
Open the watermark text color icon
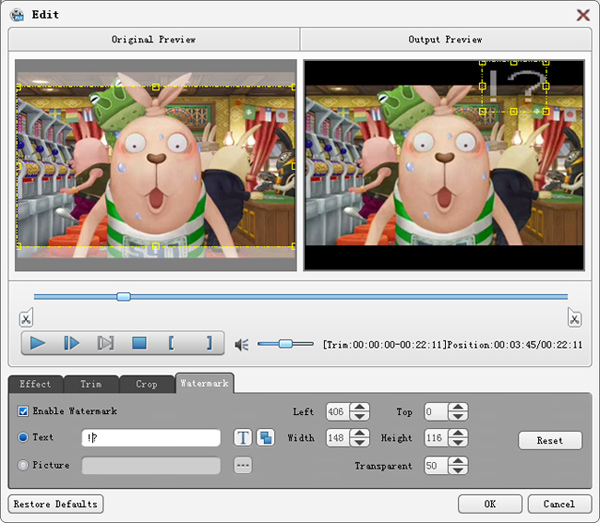point(265,437)
